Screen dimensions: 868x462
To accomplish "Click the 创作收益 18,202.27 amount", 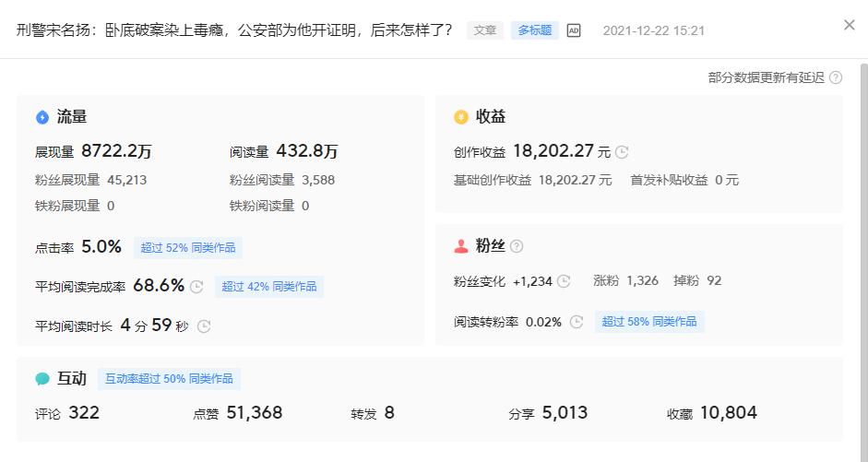I will pos(553,151).
